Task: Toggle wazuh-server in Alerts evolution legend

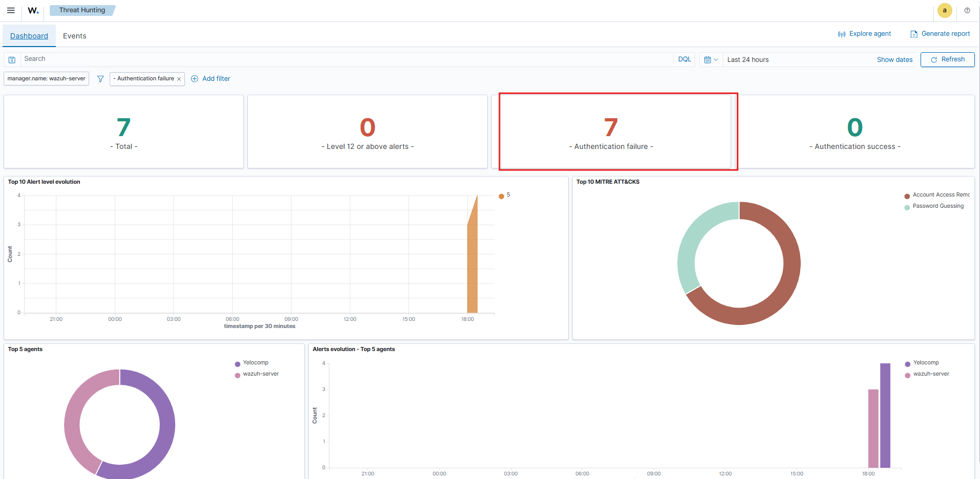Action: (x=931, y=374)
